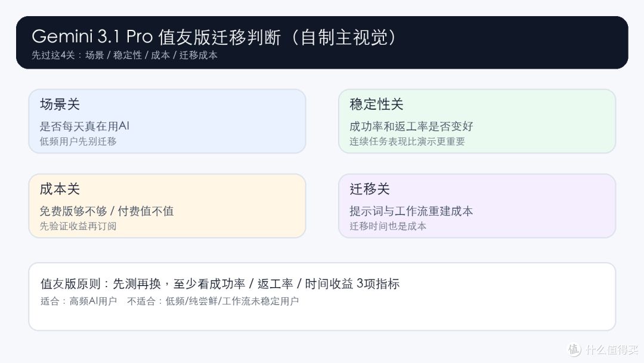The height and width of the screenshot is (363, 644).
Task: Click the text '成功率和返工率是否变好'
Action: [411, 126]
